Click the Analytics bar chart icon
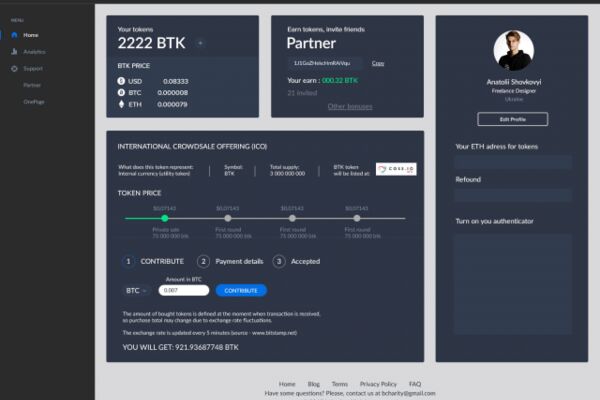 (15, 52)
